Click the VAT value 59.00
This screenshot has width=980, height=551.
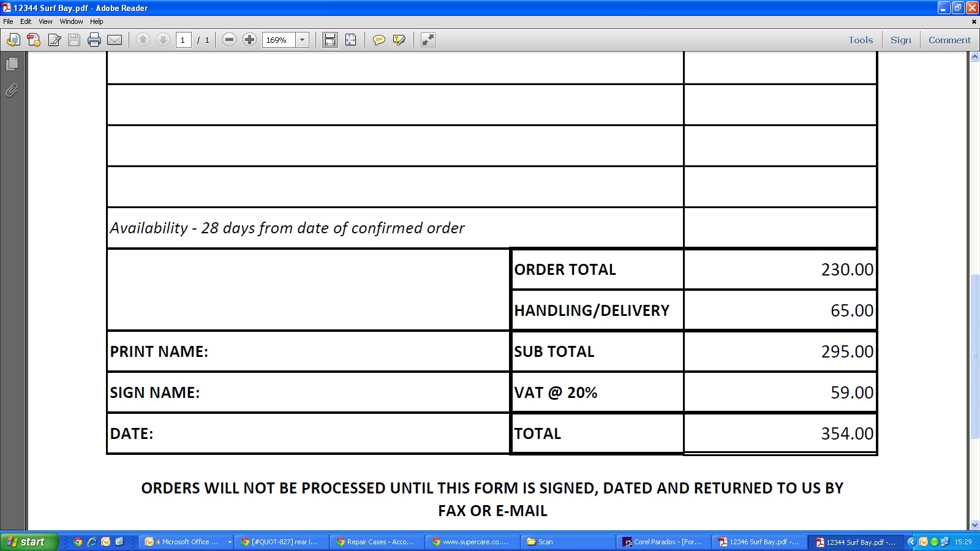tap(852, 392)
